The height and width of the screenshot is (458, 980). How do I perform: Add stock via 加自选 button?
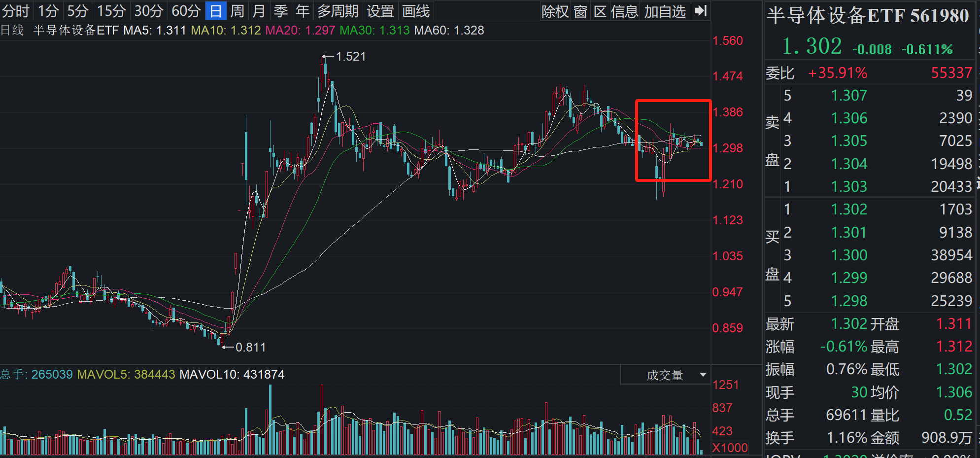tap(665, 11)
